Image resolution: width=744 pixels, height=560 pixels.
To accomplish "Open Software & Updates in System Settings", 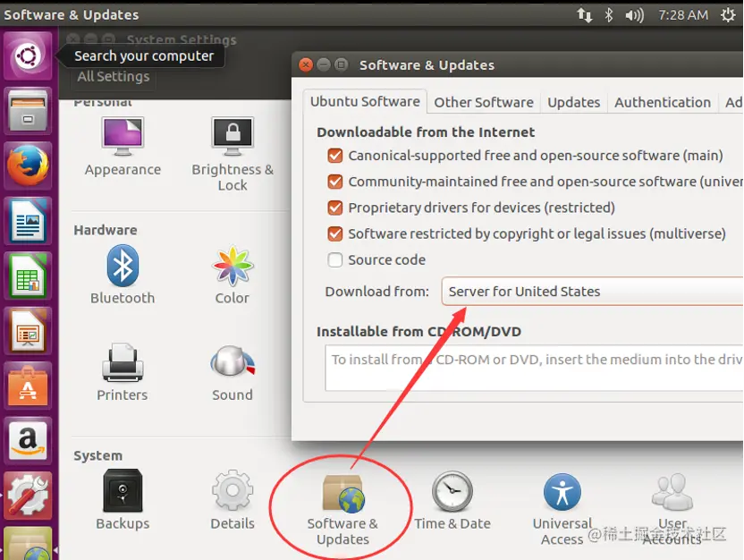I will click(342, 509).
